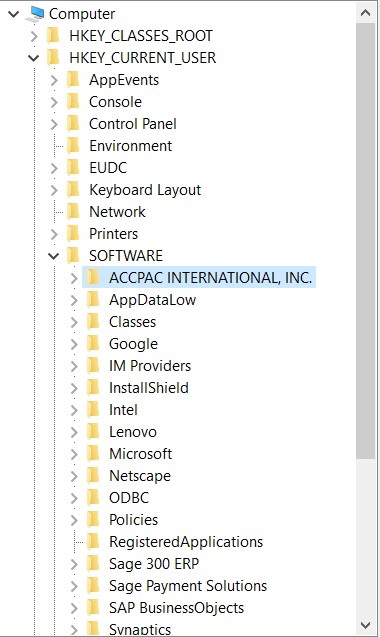This screenshot has height=637, width=380.
Task: Select the Synaptics key label
Action: pos(140,629)
